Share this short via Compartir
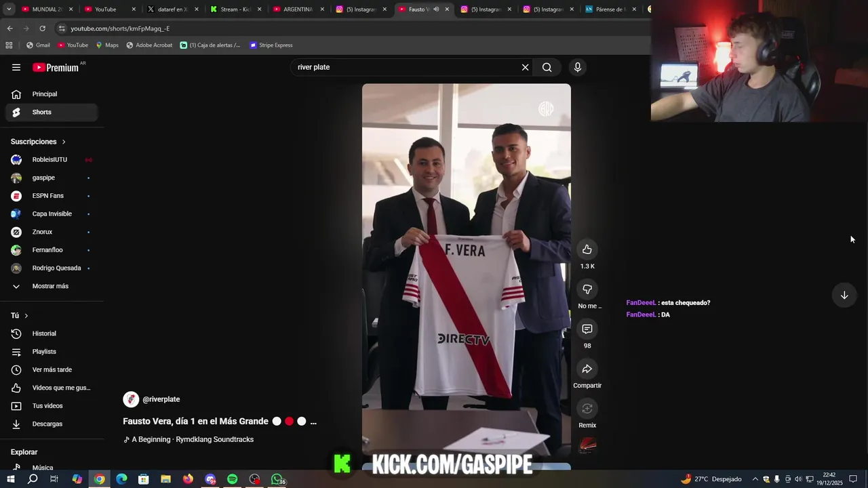 587,369
